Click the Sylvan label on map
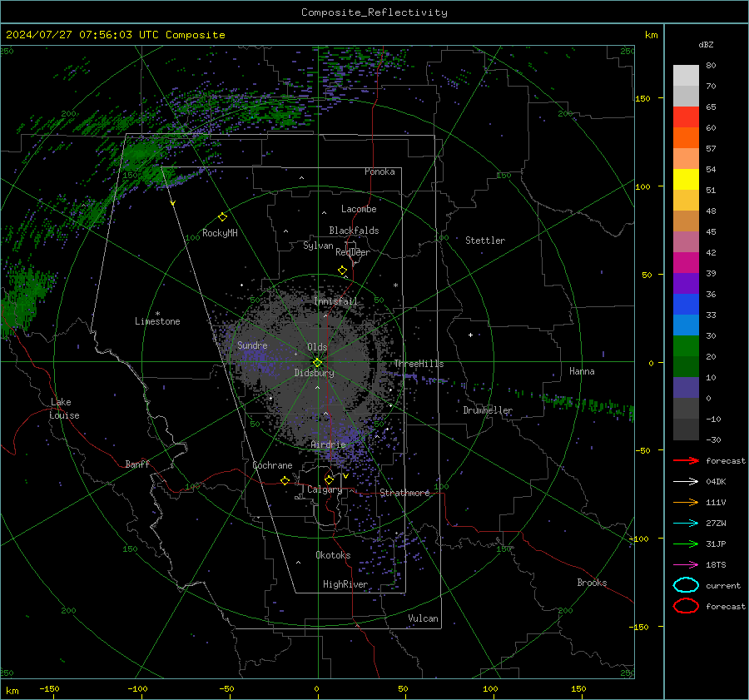 coord(318,246)
